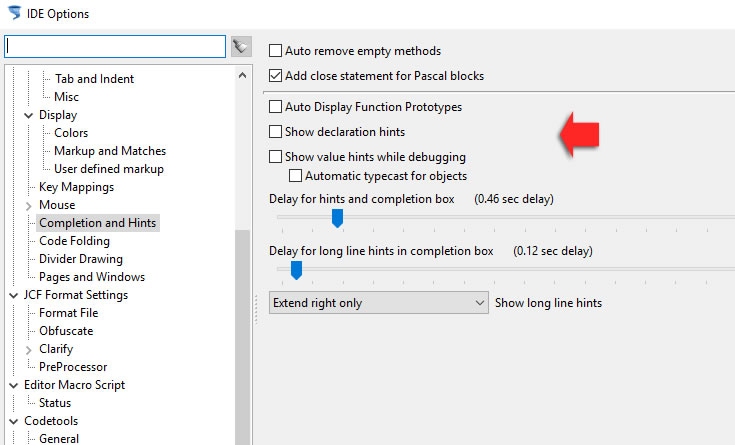The height and width of the screenshot is (445, 735).
Task: Click the options filter search field
Action: coord(115,46)
